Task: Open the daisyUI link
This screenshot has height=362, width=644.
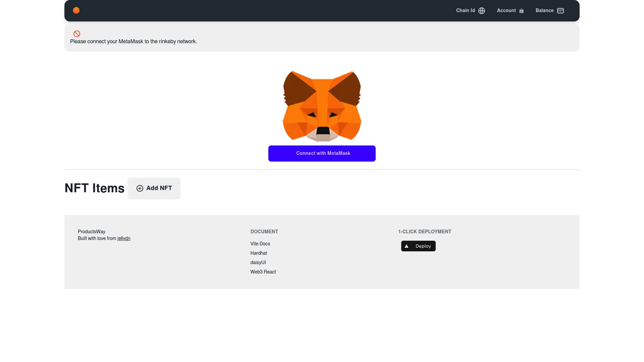Action: pyautogui.click(x=258, y=262)
